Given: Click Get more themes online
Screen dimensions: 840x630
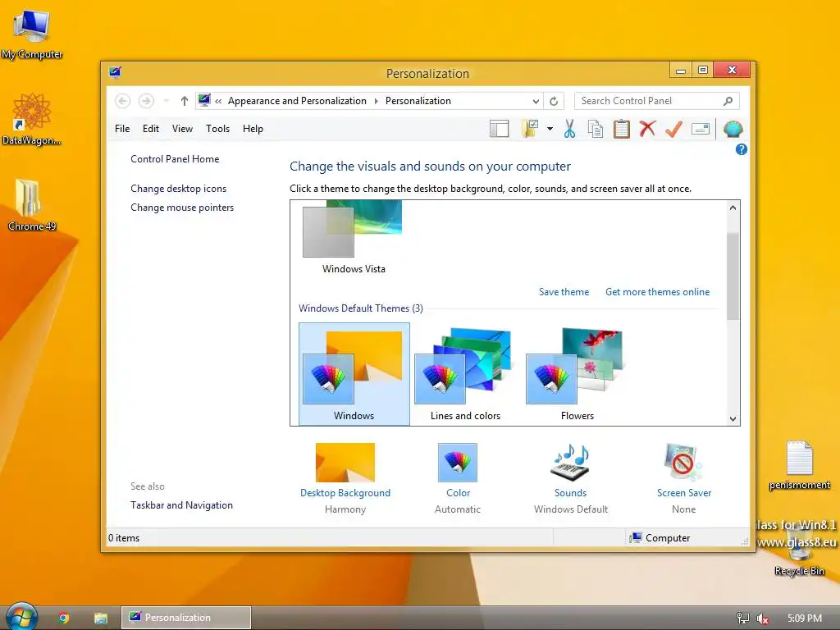Looking at the screenshot, I should [657, 292].
